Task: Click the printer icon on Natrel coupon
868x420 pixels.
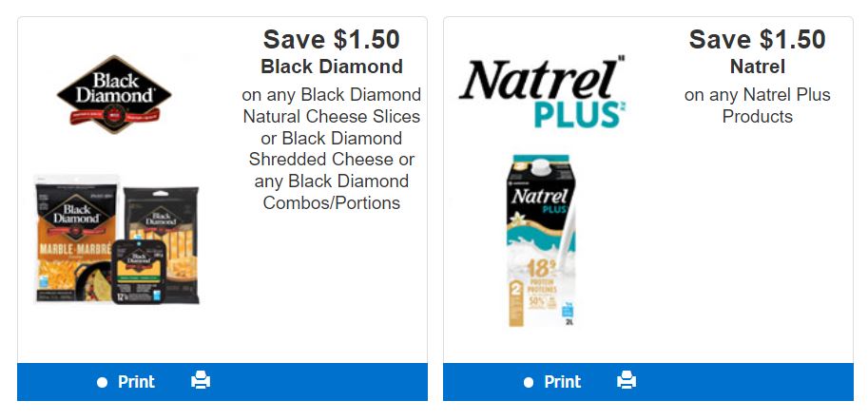Action: (627, 380)
